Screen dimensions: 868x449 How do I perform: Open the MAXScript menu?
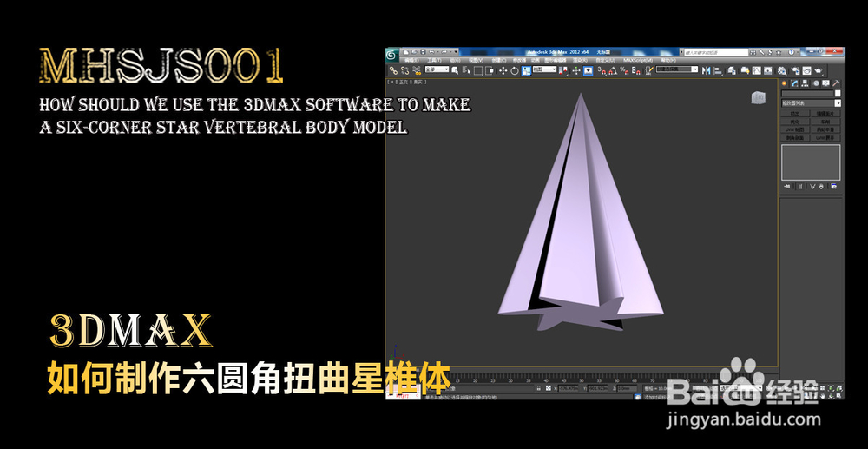point(638,60)
